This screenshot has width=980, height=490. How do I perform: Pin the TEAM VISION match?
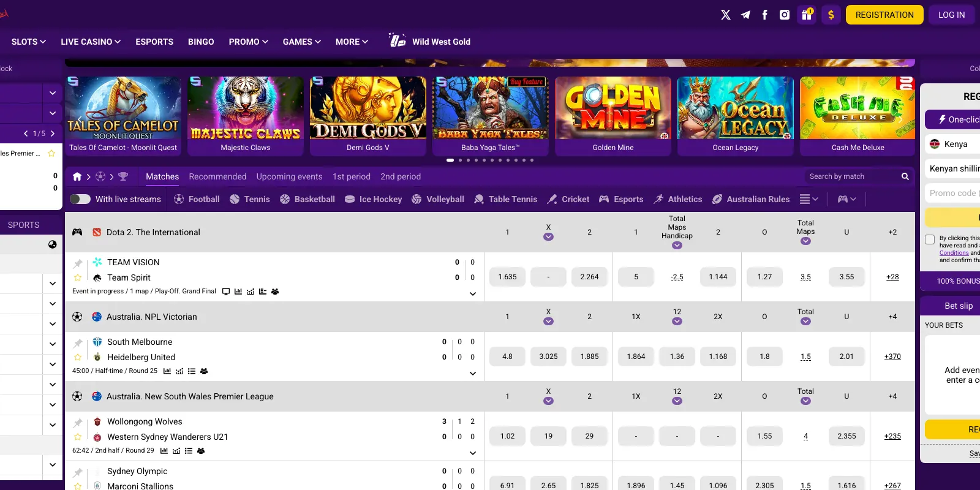(x=78, y=263)
